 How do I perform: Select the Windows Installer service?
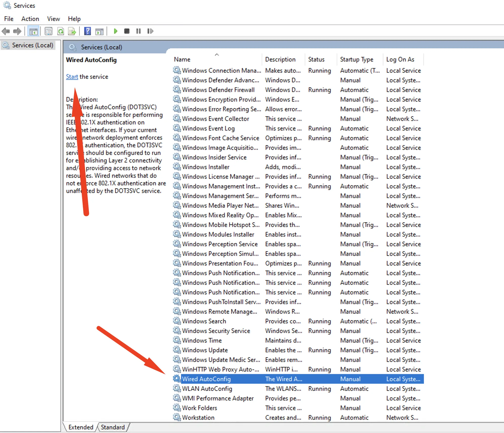coord(298,167)
